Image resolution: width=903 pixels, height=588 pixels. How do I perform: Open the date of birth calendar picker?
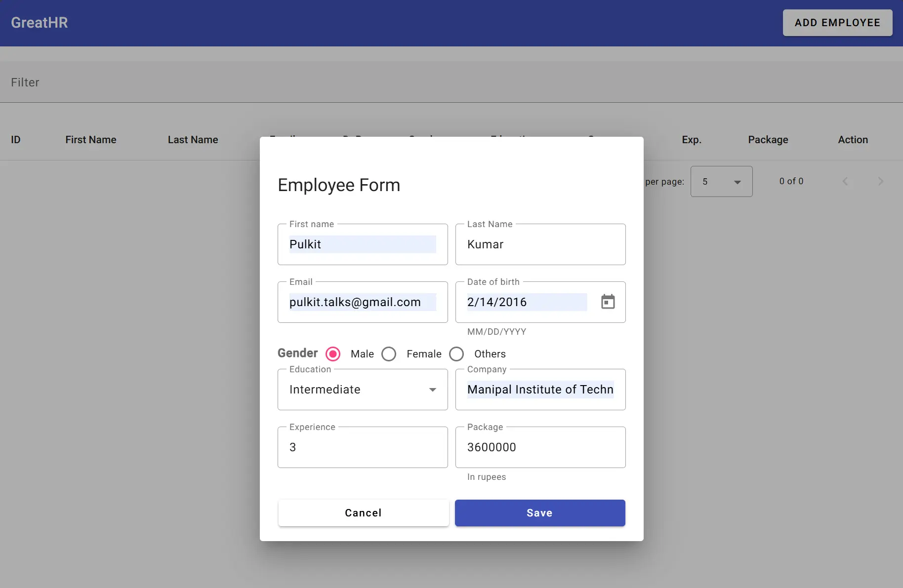[608, 302]
